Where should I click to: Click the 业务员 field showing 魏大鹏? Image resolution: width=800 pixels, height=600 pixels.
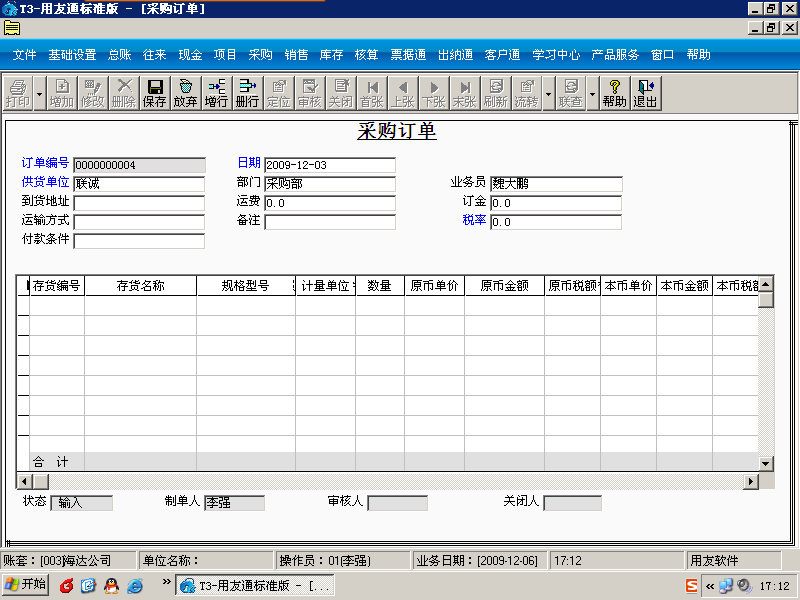556,184
